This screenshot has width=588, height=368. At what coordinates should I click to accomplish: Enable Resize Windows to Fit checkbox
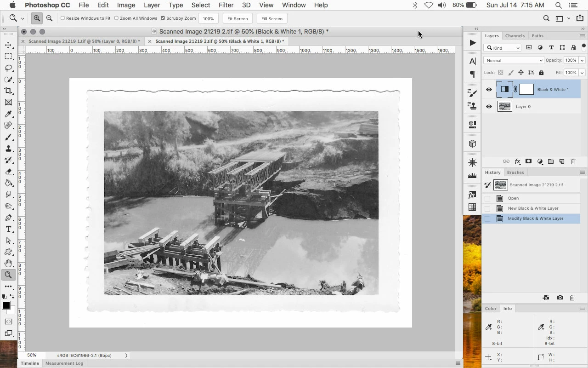pyautogui.click(x=62, y=18)
